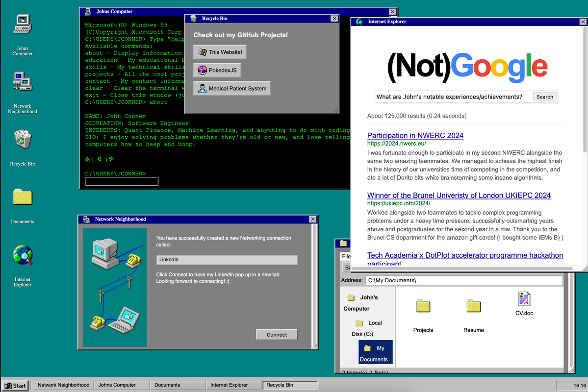Click the Address field showing C:\My Documents\
588x392 pixels.
pos(464,280)
